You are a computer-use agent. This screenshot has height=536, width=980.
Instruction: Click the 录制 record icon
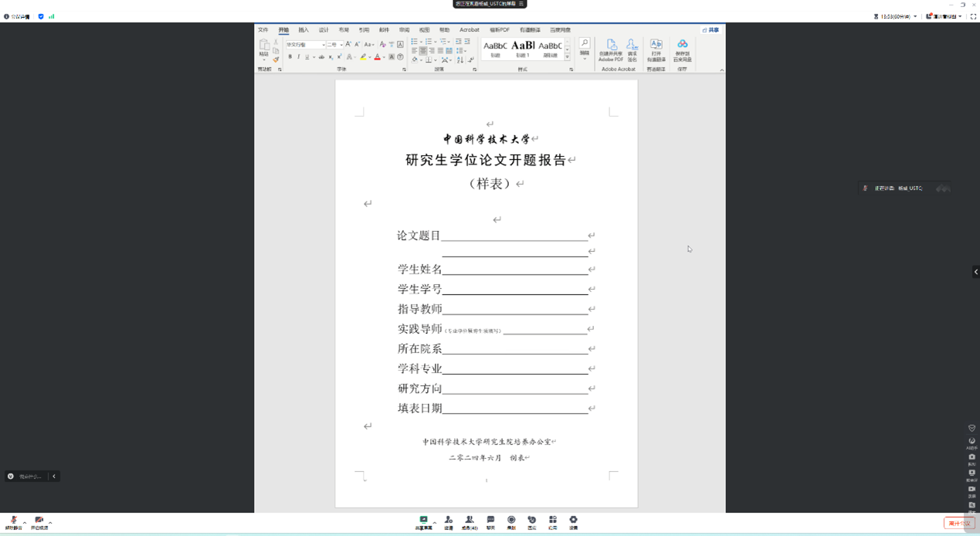[511, 521]
